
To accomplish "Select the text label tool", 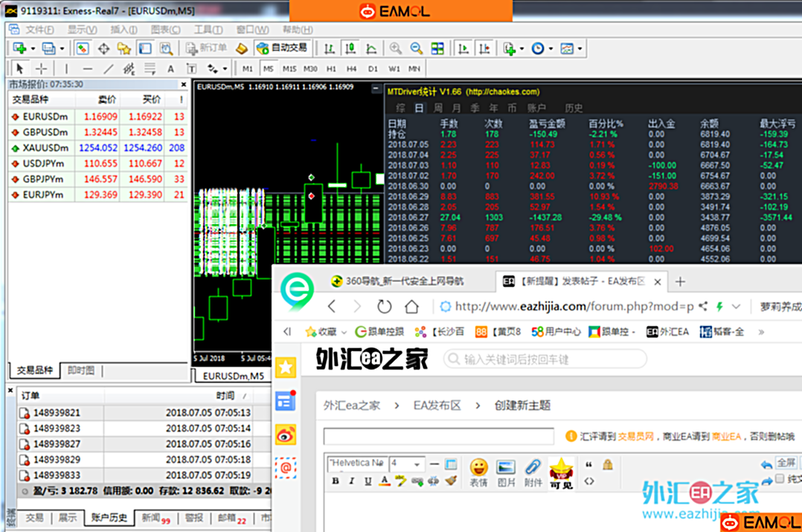I will click(x=191, y=68).
